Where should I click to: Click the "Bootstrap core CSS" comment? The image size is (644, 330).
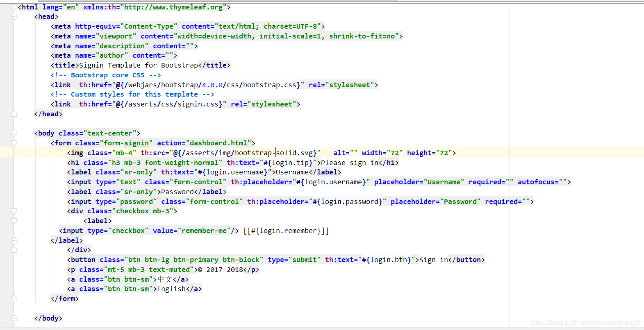(x=106, y=75)
